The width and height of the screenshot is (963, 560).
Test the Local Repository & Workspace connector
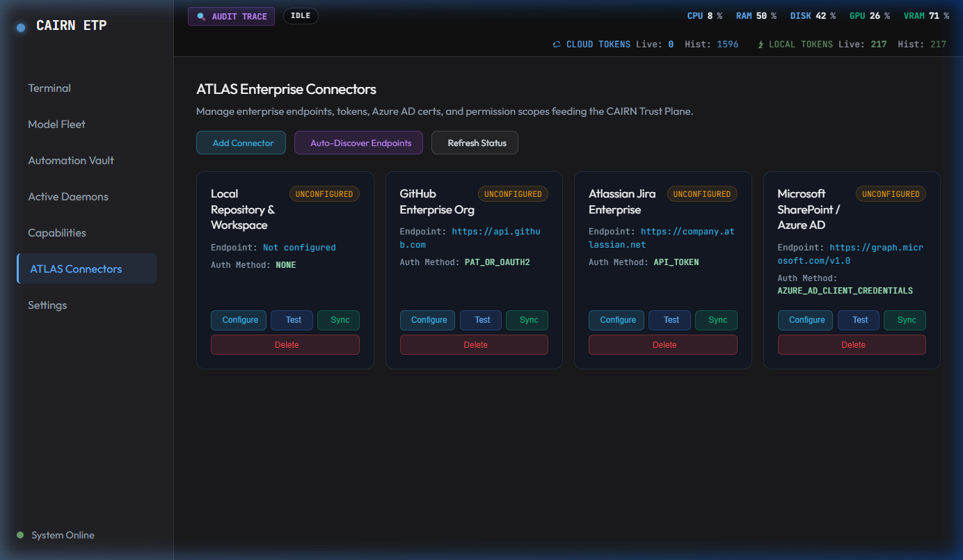point(292,320)
